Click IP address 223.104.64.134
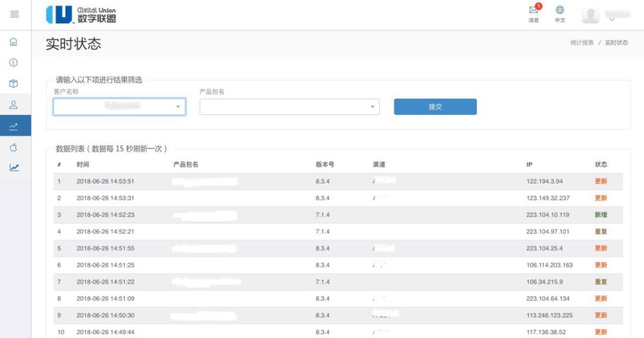Image resolution: width=644 pixels, height=338 pixels. point(548,299)
